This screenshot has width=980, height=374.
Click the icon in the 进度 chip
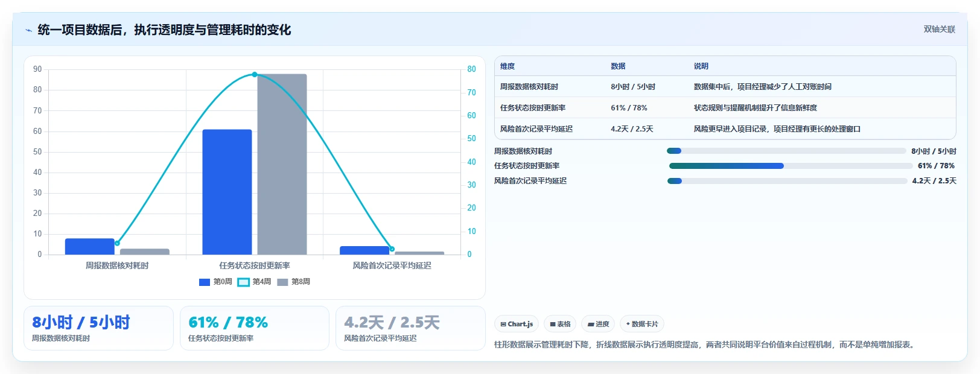[x=591, y=325]
